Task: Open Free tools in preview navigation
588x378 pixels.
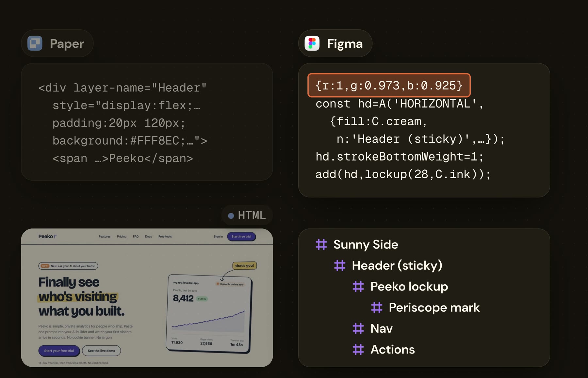Action: [x=165, y=237]
